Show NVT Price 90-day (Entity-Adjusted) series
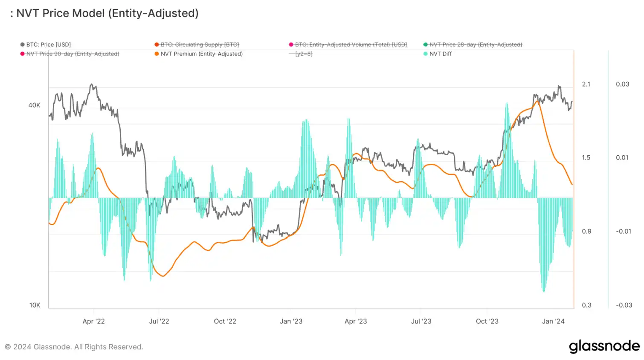Image resolution: width=644 pixels, height=360 pixels. [x=73, y=54]
